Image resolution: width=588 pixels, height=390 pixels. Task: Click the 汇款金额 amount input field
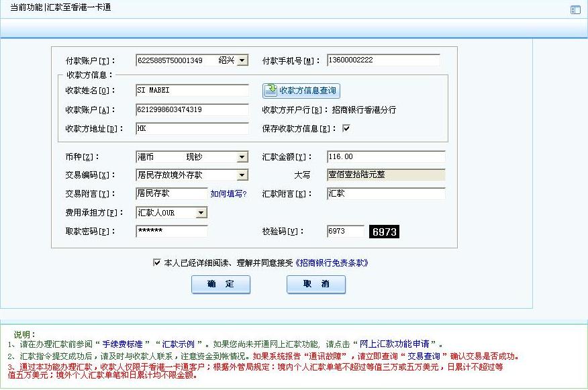(x=386, y=157)
